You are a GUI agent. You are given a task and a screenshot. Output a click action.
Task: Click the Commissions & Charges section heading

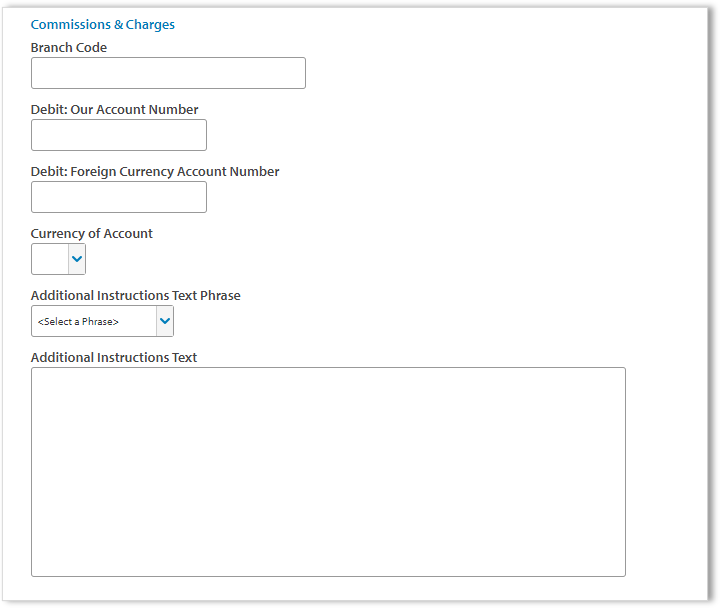[x=103, y=24]
